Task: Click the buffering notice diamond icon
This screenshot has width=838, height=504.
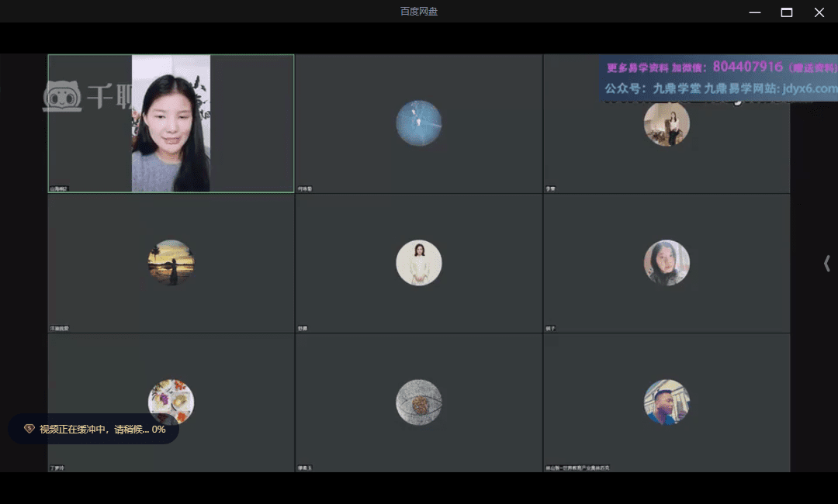Action: coord(29,429)
